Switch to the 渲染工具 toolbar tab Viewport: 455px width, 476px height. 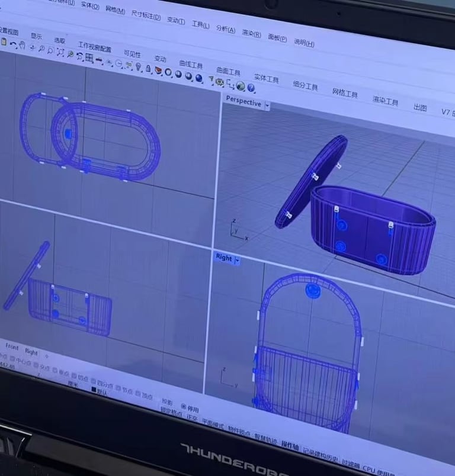385,101
